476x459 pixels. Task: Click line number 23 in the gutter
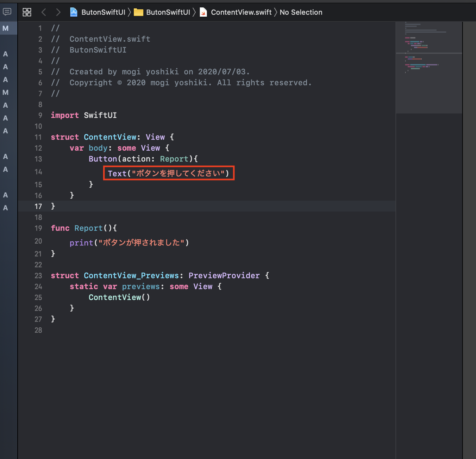(38, 276)
